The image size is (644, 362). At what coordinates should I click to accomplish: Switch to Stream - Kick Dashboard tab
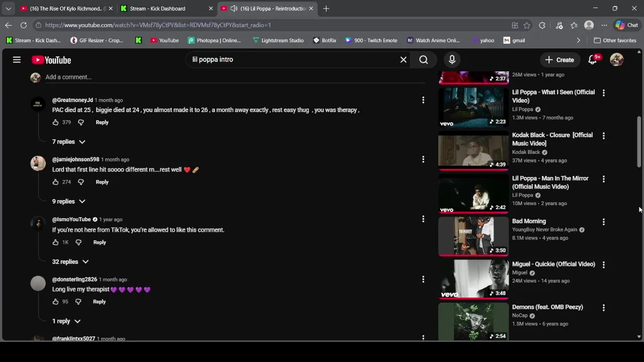(x=167, y=9)
